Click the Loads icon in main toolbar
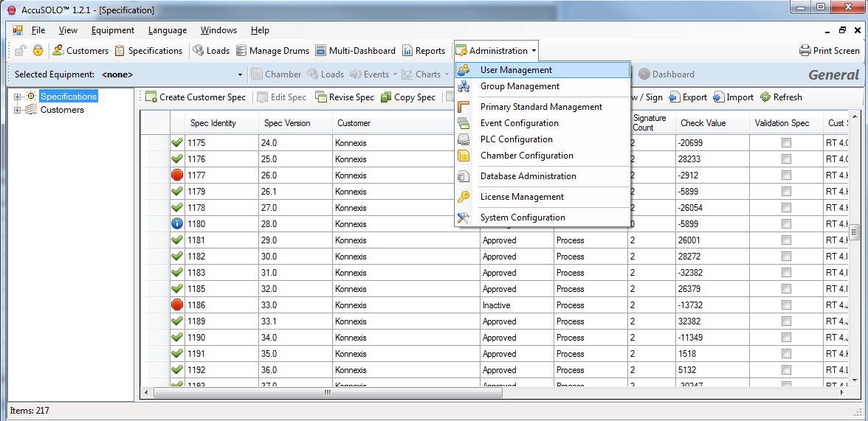Screen dimensions: 868x421 tap(199, 51)
